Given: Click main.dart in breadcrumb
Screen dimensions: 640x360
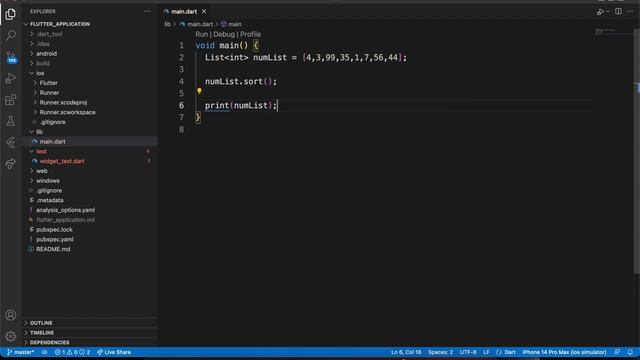Looking at the screenshot, I should pyautogui.click(x=200, y=24).
